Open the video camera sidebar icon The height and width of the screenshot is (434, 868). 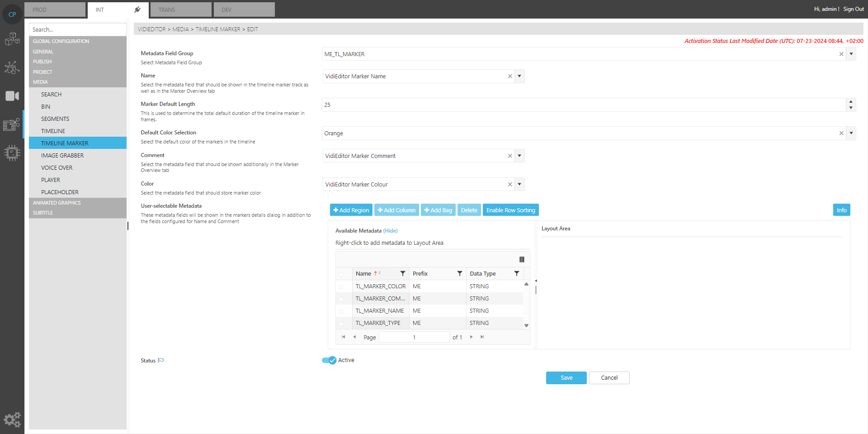point(12,96)
